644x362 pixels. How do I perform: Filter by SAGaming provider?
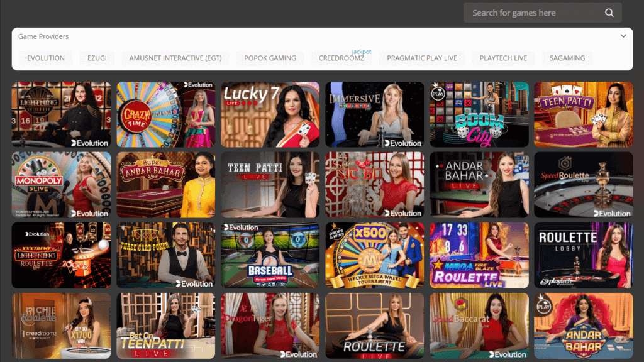[567, 58]
